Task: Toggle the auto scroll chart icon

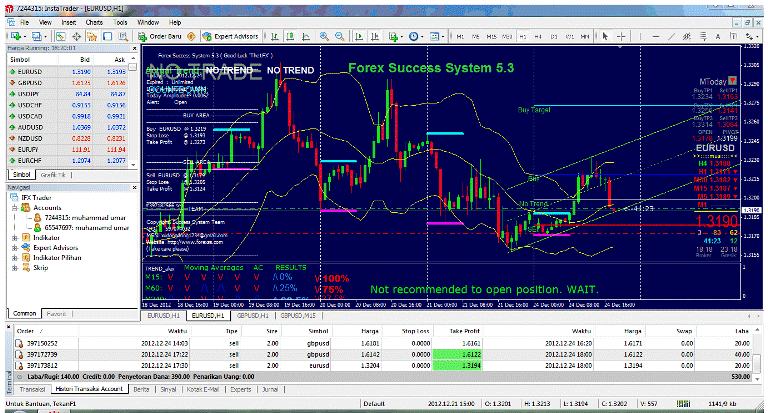Action: coord(360,36)
